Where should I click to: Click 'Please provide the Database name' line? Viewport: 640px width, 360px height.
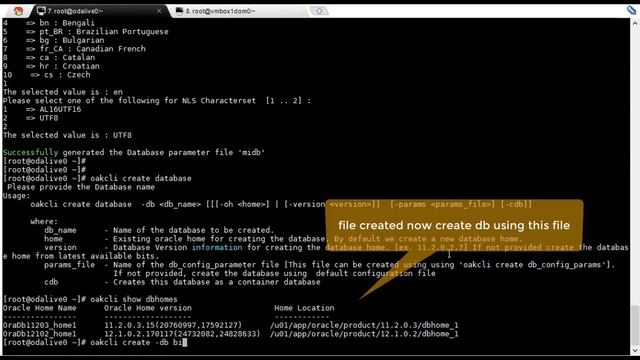[x=81, y=187]
